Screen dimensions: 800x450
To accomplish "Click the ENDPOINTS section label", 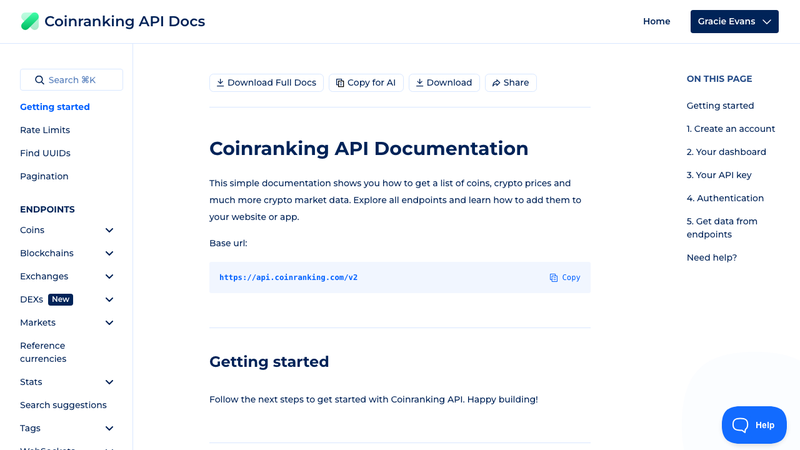I will click(x=47, y=209).
